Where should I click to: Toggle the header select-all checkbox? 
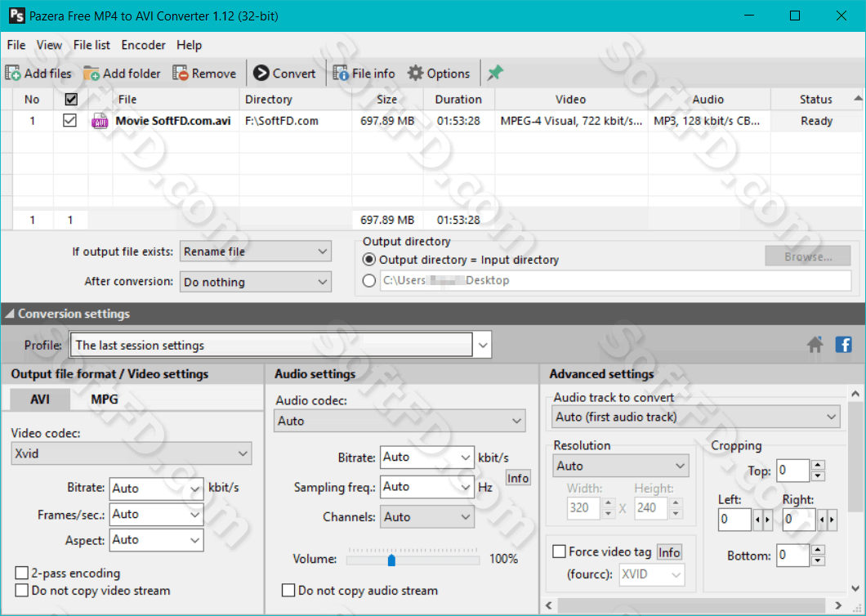pyautogui.click(x=71, y=100)
